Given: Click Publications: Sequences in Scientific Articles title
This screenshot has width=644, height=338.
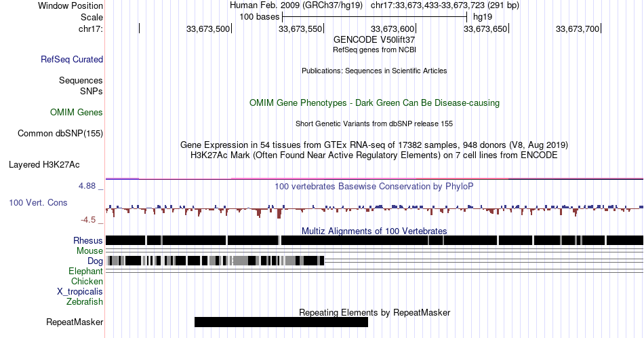Looking at the screenshot, I should pos(374,71).
